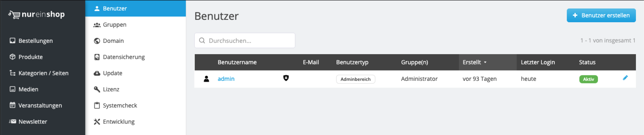Click the Lizenz key icon
644x135 pixels.
pyautogui.click(x=97, y=89)
